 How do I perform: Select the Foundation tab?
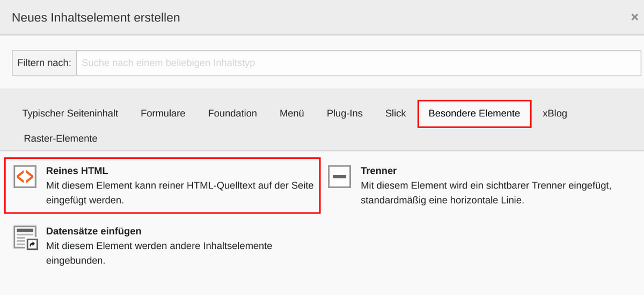pos(232,113)
